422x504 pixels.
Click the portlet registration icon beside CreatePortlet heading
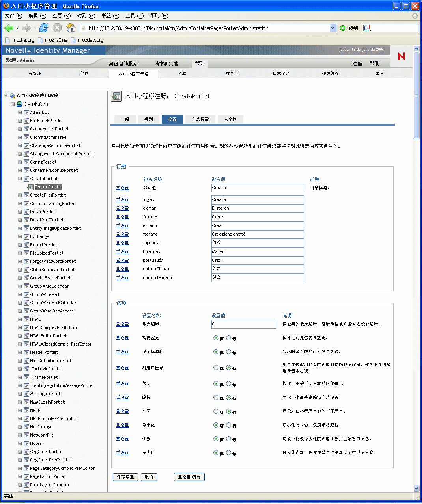tap(116, 96)
